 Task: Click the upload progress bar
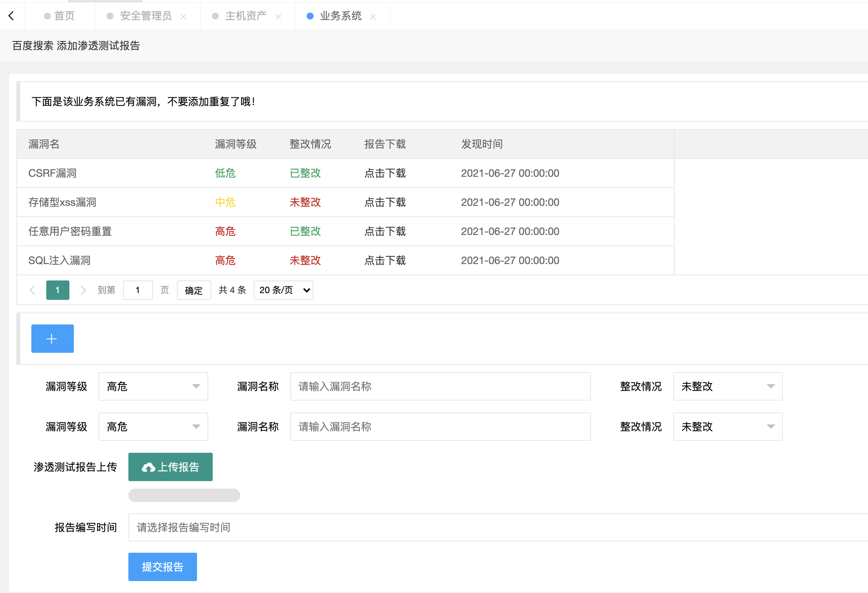coord(184,495)
